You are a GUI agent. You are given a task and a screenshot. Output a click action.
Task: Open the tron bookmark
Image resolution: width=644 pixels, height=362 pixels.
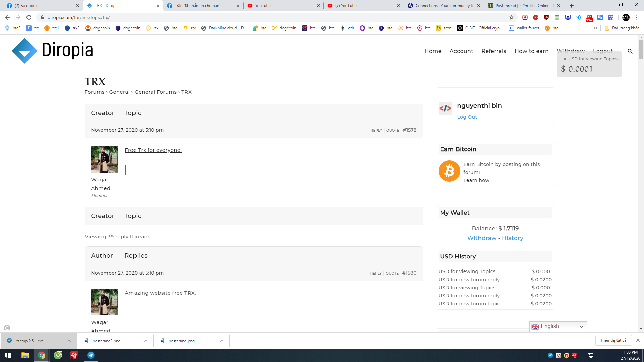pyautogui.click(x=444, y=28)
